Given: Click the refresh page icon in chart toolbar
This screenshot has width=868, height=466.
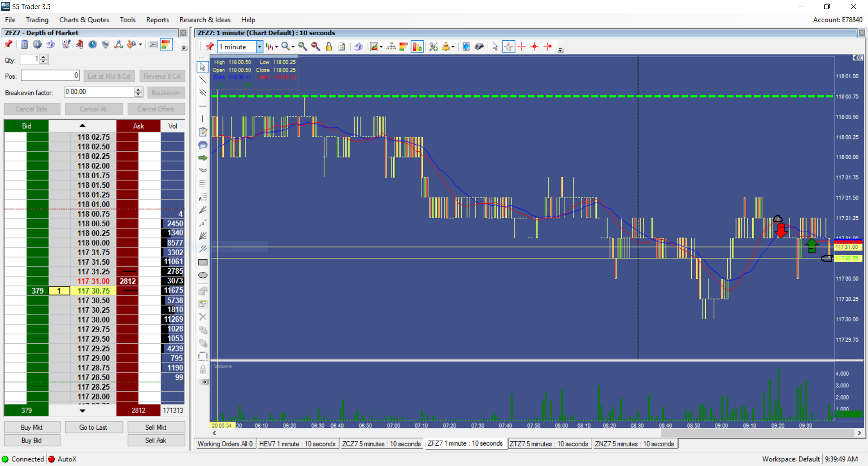Looking at the screenshot, I should click(x=342, y=47).
